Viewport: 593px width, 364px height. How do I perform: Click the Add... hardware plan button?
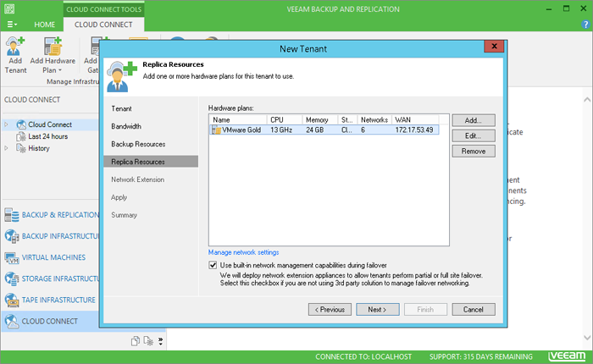473,120
